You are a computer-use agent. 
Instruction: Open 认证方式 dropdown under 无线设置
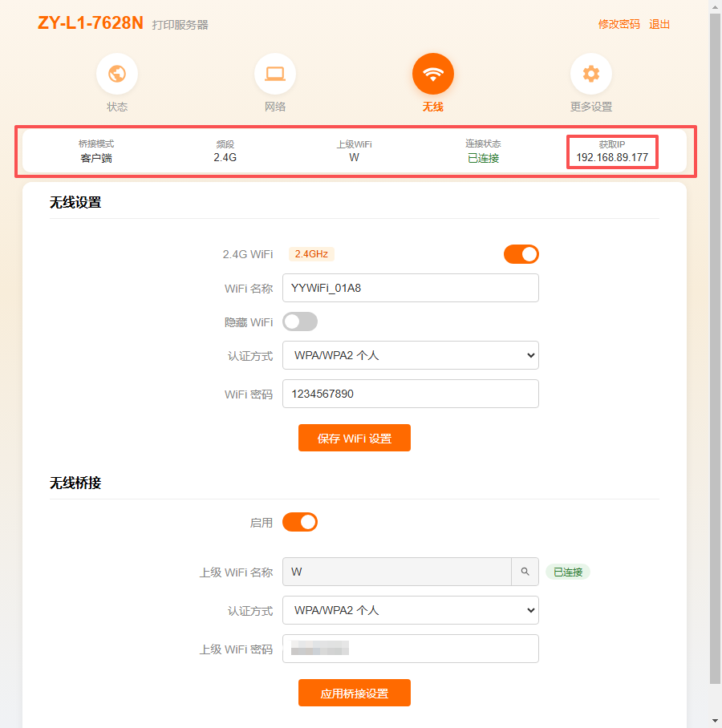pos(411,355)
